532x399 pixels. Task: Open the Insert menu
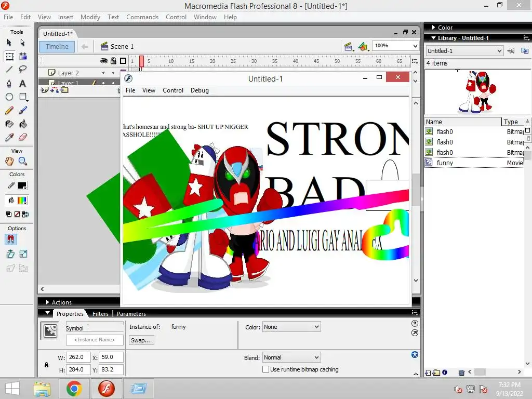click(x=65, y=17)
